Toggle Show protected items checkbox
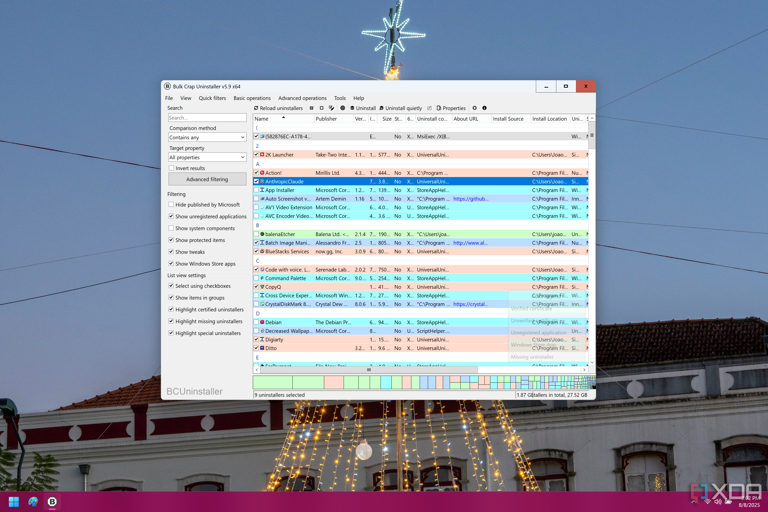768x512 pixels. tap(171, 240)
